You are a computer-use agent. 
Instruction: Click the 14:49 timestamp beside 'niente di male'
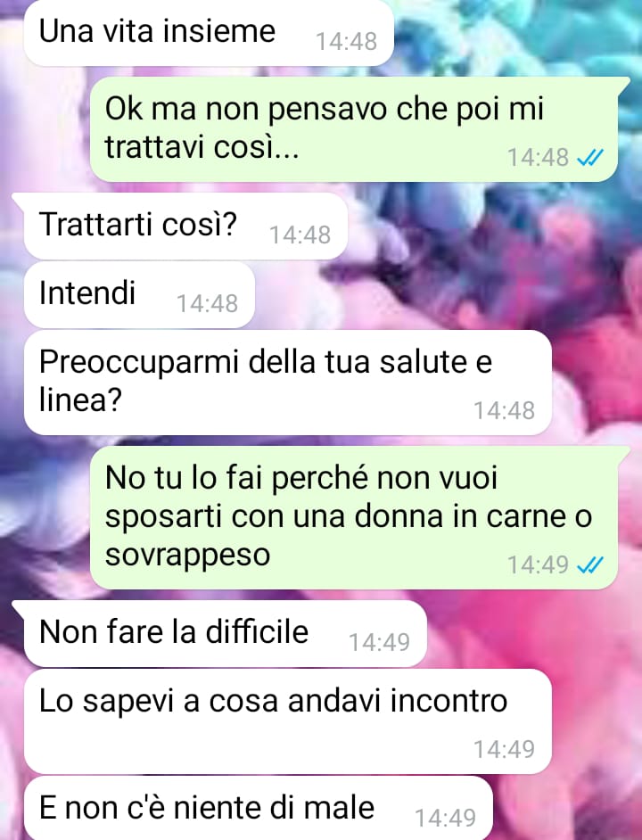(x=445, y=818)
